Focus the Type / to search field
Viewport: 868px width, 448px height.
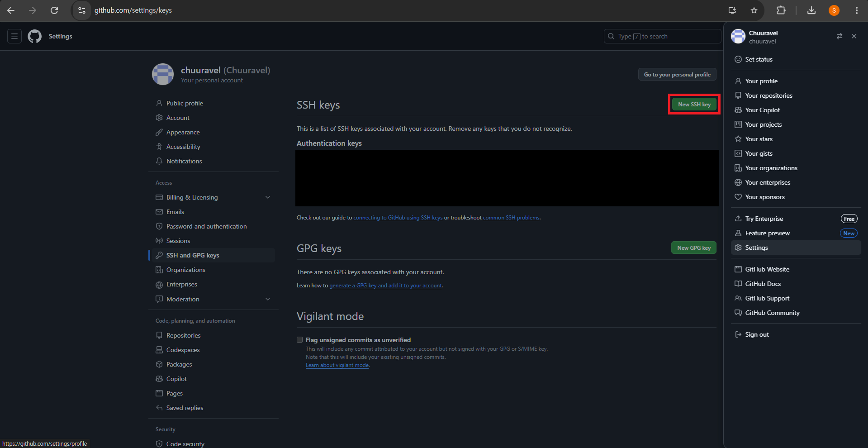[662, 36]
